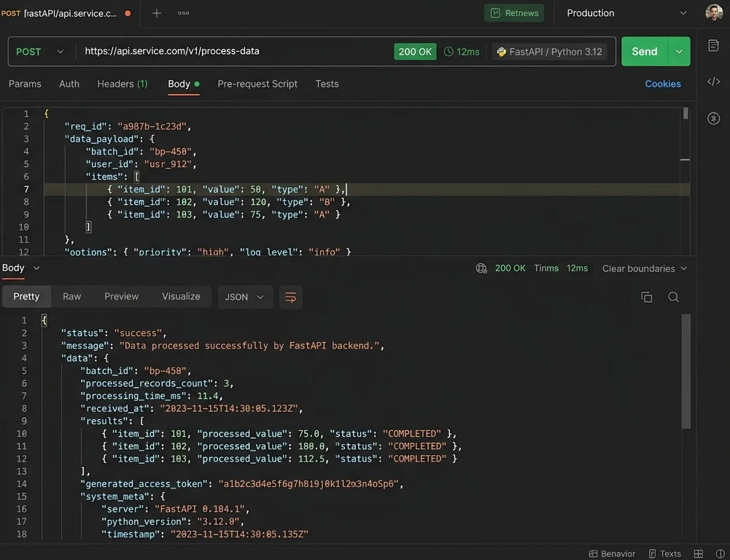Select the Visualize response view

click(x=181, y=297)
